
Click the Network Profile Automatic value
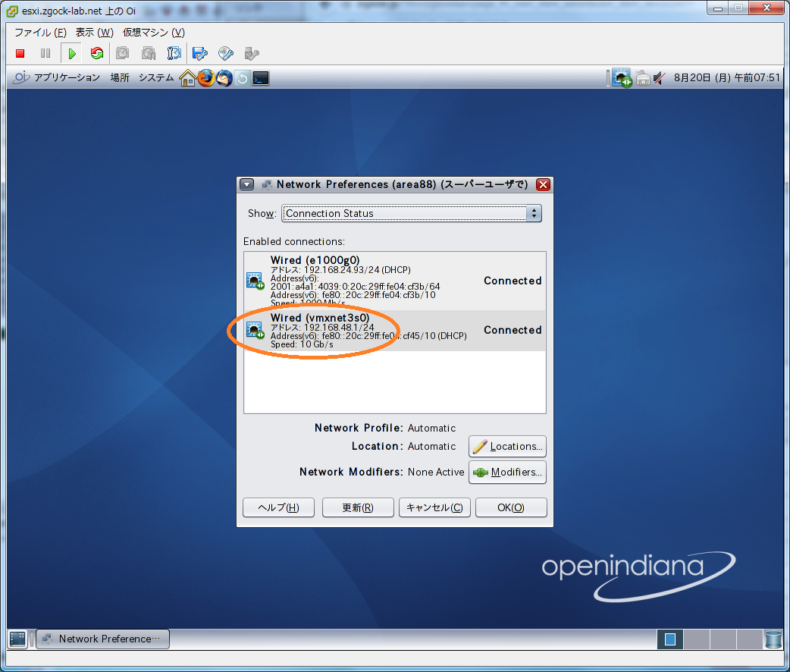pos(431,428)
